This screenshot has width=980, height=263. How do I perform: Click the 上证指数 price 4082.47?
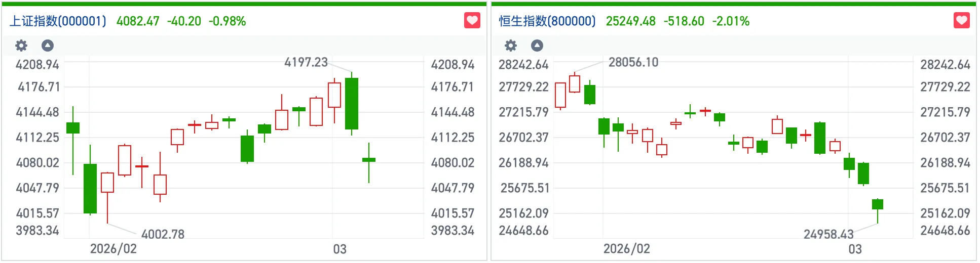138,21
